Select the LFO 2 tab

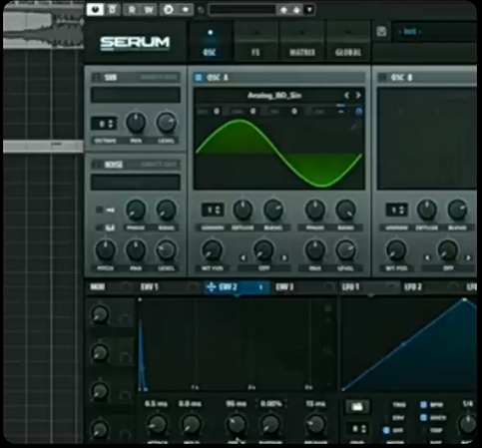pos(413,287)
